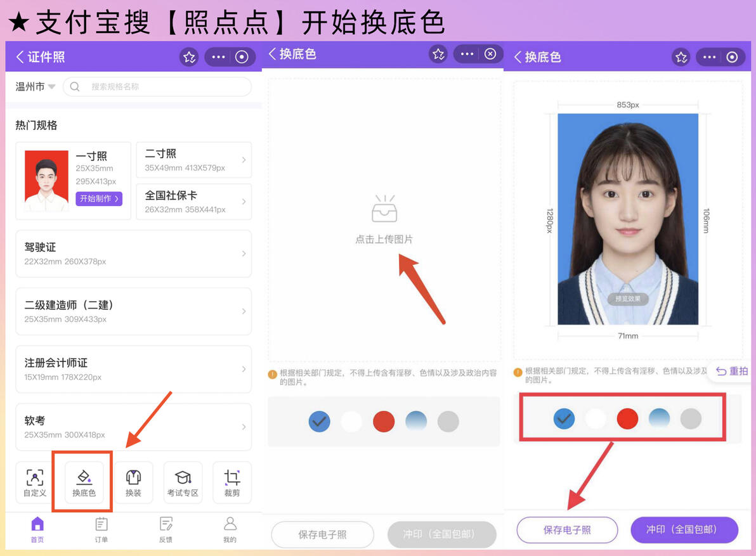Select the checked blue background on middle screen
756x556 pixels.
pos(319,422)
